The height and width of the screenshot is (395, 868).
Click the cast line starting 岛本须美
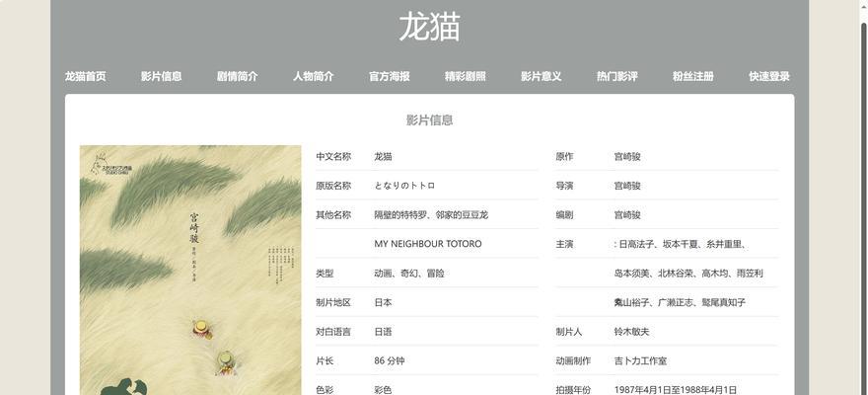pos(688,274)
